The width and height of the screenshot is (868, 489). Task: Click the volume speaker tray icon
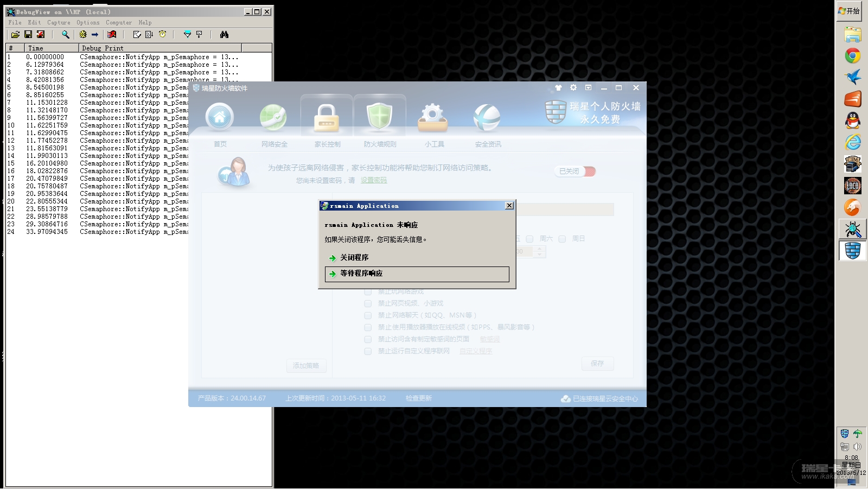858,447
